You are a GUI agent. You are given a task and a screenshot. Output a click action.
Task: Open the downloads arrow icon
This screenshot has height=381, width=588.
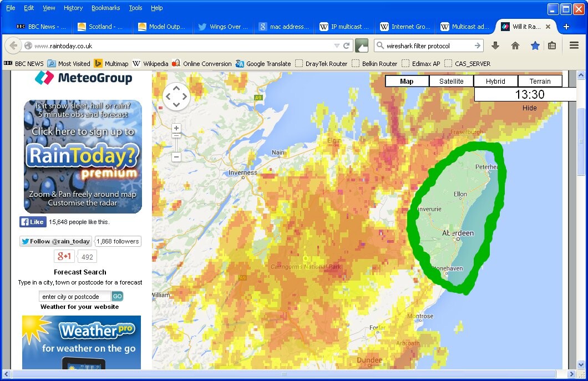tap(495, 45)
